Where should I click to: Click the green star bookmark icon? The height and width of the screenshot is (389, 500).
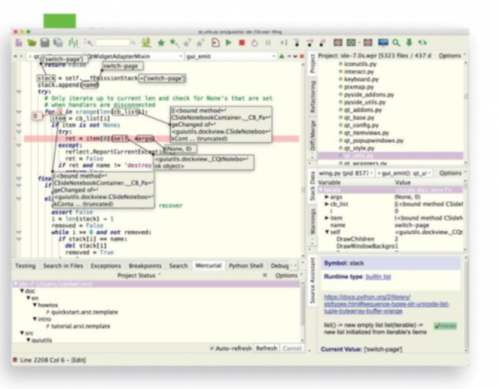point(161,43)
